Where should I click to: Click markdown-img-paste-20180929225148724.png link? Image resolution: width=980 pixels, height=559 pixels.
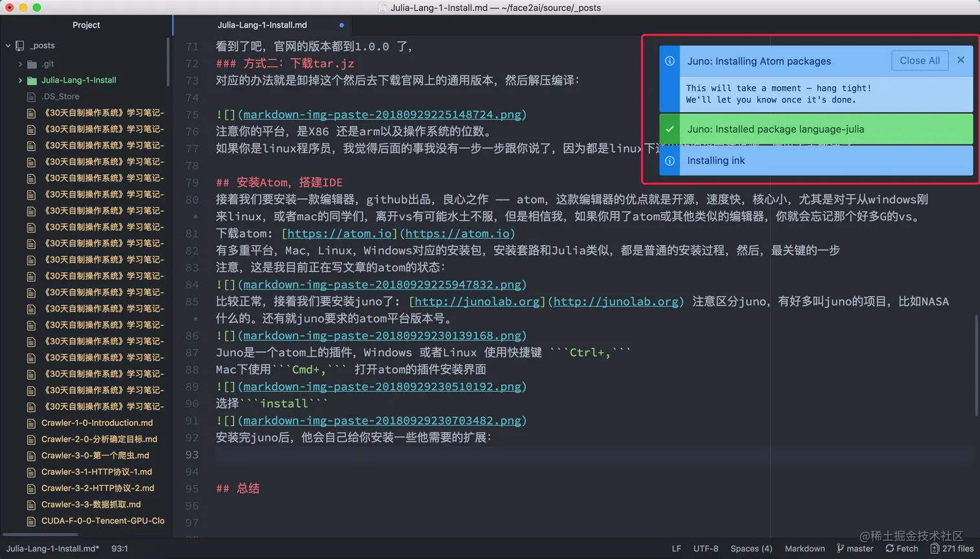(x=382, y=115)
